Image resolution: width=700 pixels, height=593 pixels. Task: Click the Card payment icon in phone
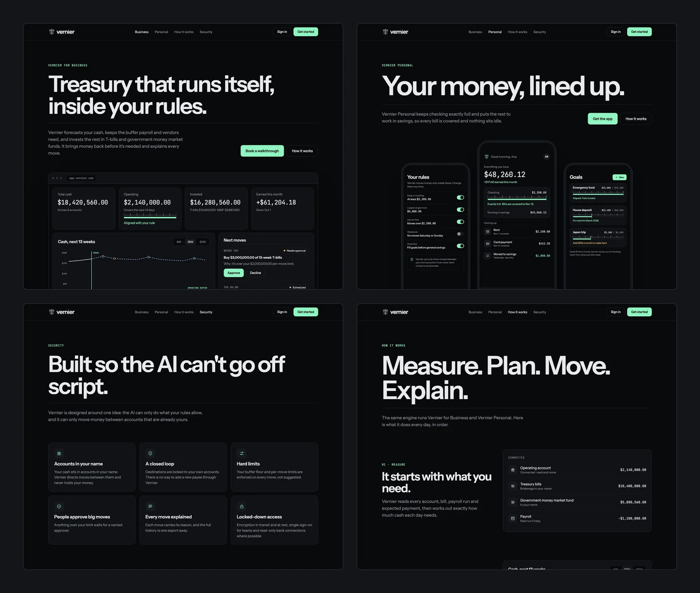[488, 243]
